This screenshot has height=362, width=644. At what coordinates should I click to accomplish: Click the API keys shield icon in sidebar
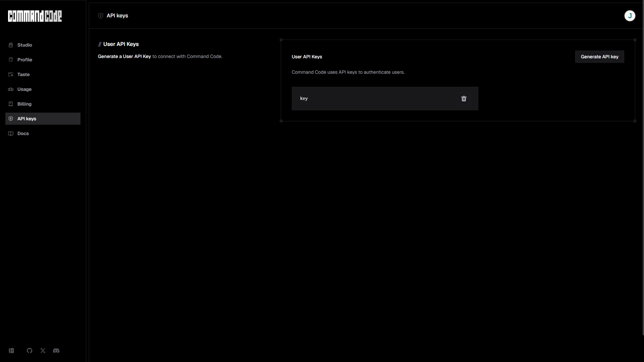[x=11, y=119]
